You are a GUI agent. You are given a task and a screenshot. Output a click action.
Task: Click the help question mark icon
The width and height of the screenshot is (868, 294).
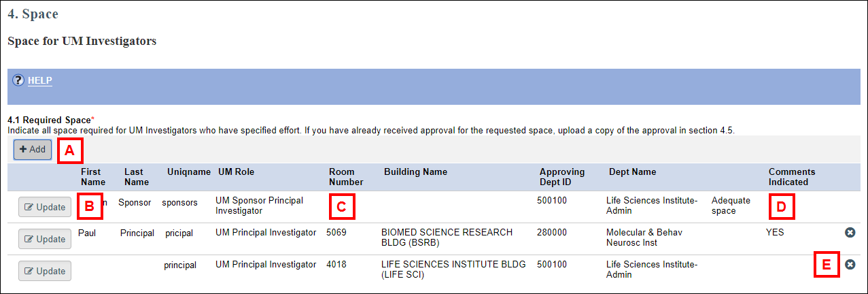coord(19,80)
